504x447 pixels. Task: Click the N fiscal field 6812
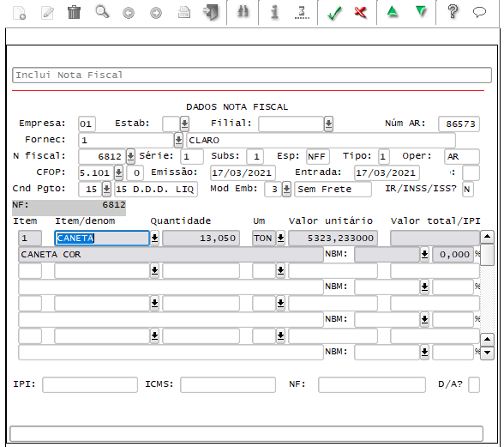[102, 156]
